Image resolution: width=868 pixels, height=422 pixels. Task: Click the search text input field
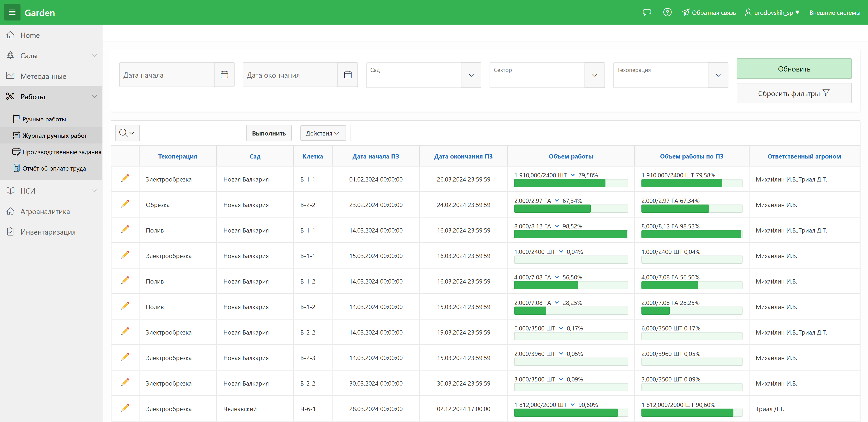[x=193, y=133]
